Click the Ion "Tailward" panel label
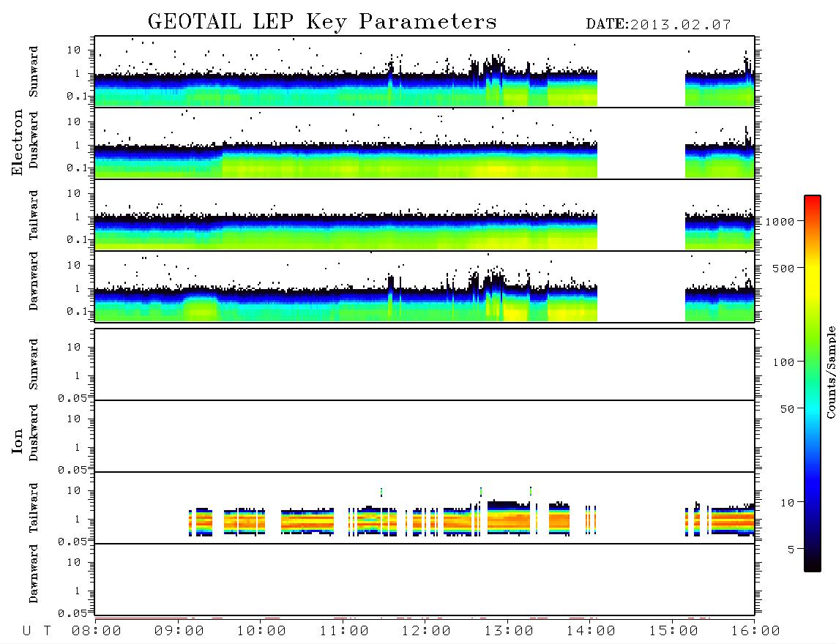Viewport: 836px width, 644px height. [34, 508]
